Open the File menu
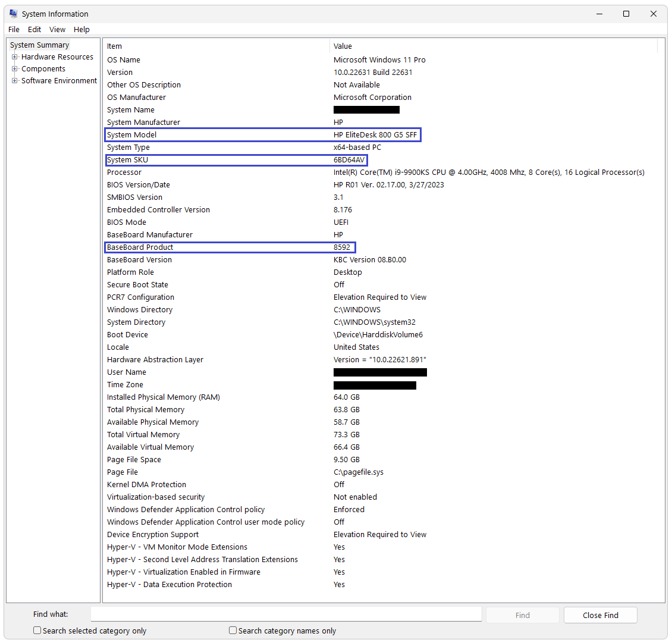This screenshot has width=672, height=643. pos(14,30)
